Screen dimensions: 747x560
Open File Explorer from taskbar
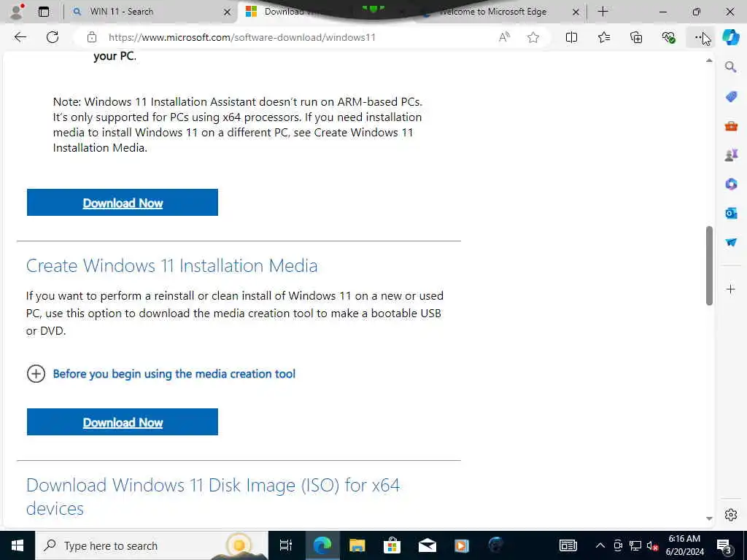[x=357, y=545]
